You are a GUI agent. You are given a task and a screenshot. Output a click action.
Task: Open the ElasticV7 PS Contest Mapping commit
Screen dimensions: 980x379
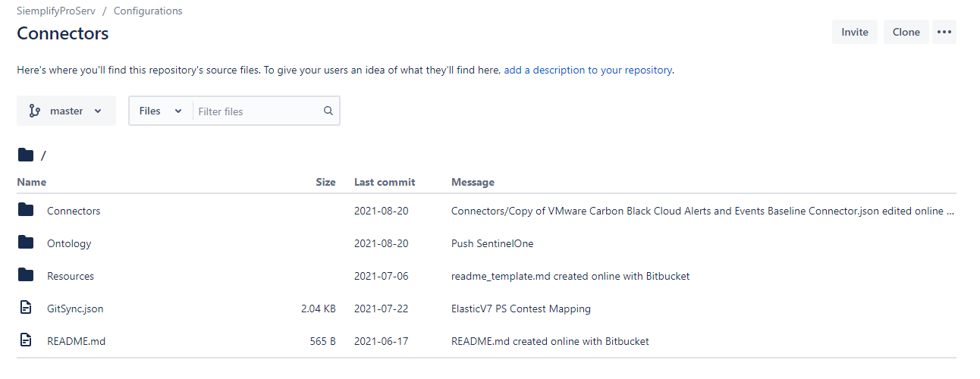[x=520, y=309]
